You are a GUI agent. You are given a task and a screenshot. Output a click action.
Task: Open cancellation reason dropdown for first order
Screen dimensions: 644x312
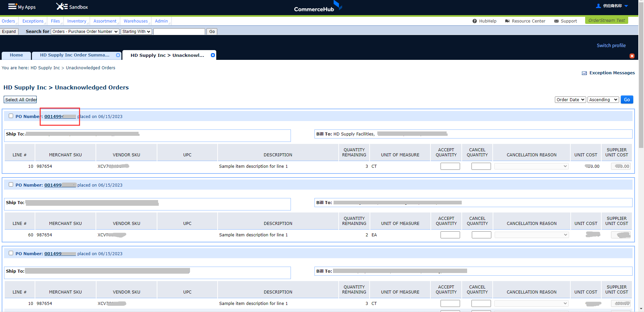(531, 166)
